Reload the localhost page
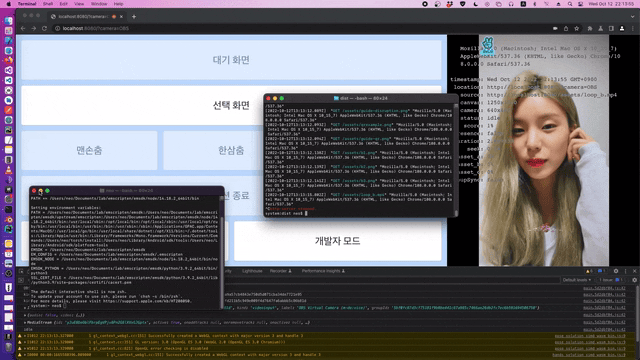The height and width of the screenshot is (360, 640). pyautogui.click(x=44, y=29)
